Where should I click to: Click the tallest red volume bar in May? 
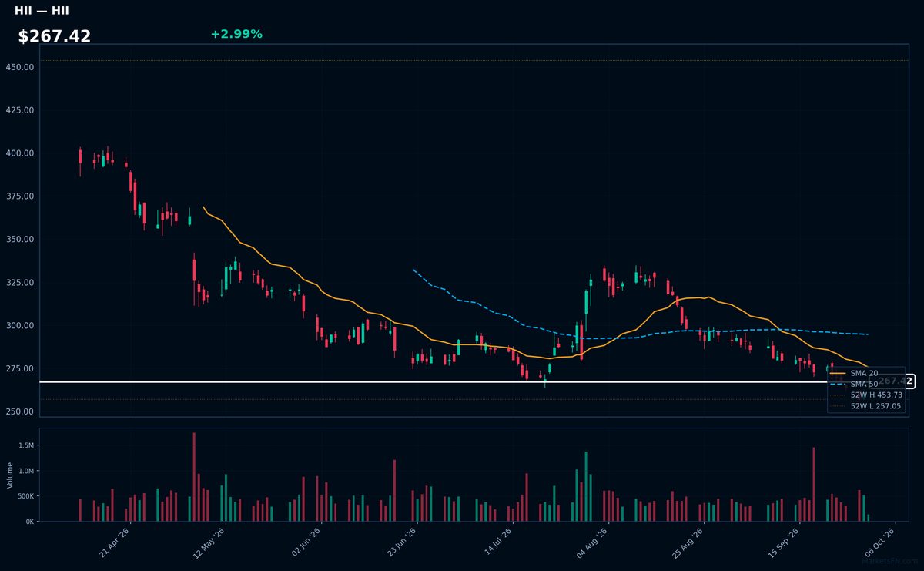(194, 477)
